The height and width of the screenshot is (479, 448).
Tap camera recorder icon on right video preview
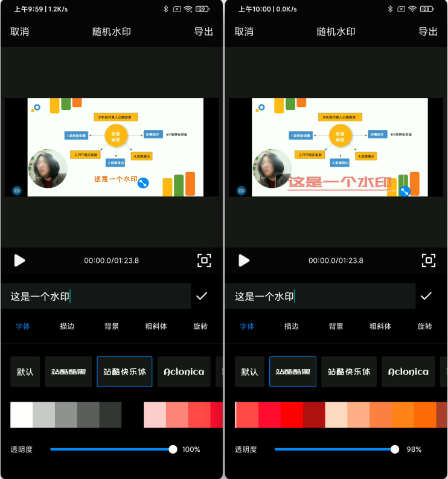242,191
